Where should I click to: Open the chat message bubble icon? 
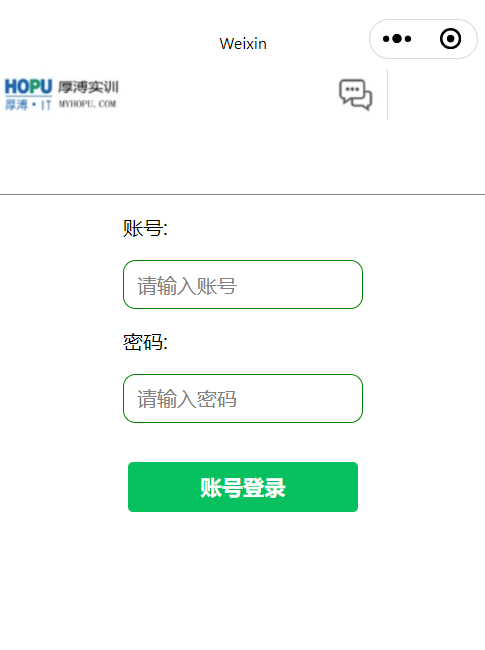click(x=355, y=95)
